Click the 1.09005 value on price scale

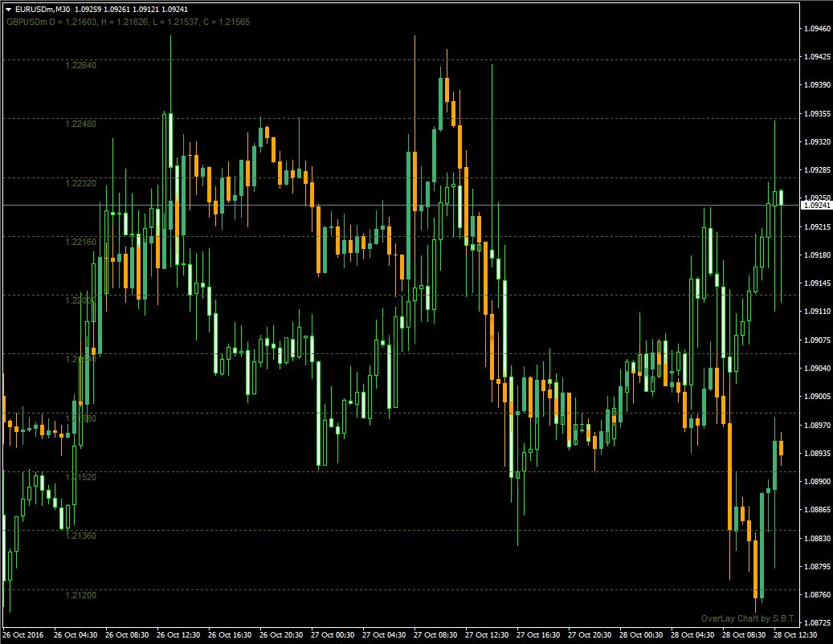816,397
